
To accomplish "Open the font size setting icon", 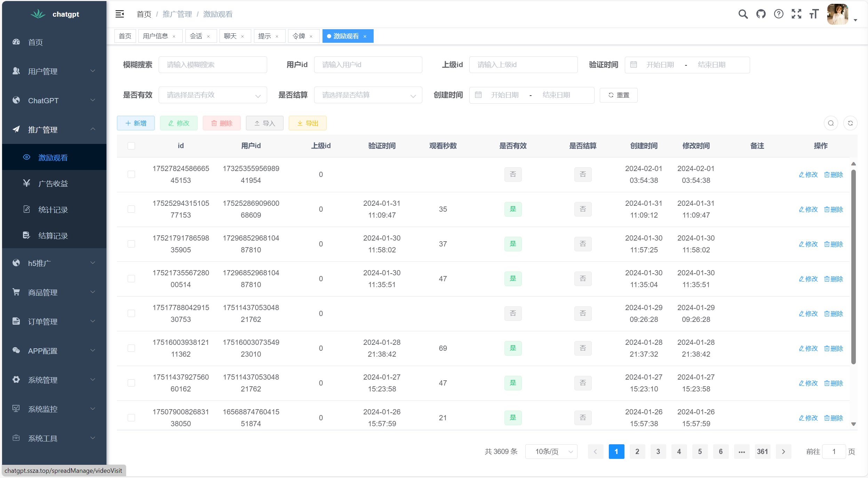I will (814, 14).
